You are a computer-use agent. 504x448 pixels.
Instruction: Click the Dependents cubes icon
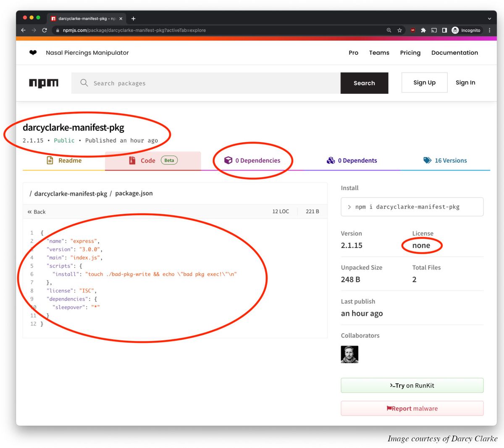click(331, 160)
